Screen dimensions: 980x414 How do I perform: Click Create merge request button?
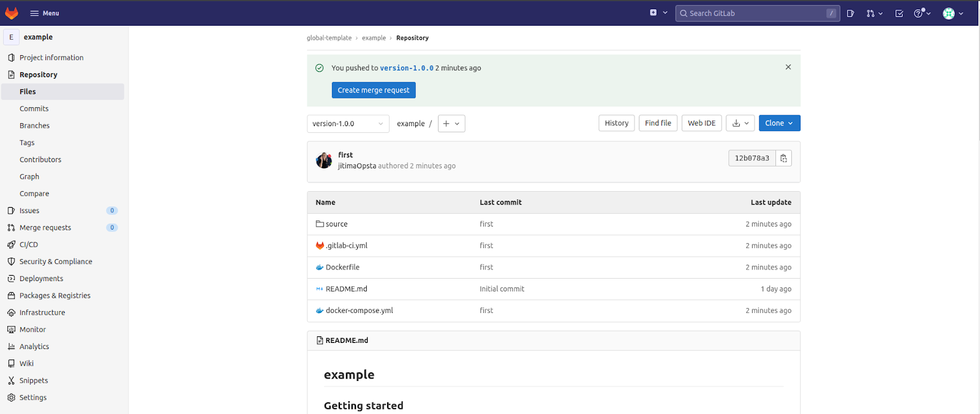[374, 90]
